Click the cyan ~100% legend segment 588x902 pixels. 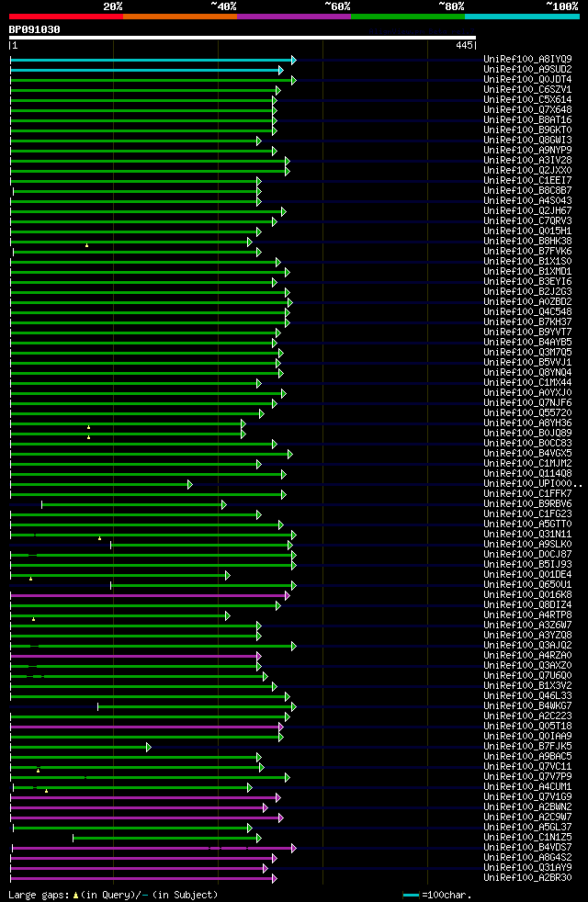point(522,17)
